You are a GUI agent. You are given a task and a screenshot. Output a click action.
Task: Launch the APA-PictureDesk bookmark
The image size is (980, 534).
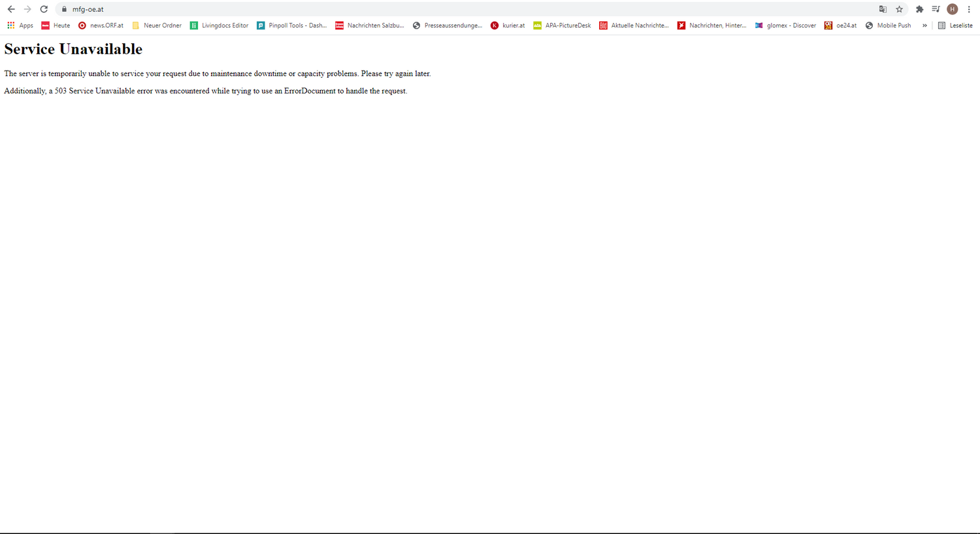point(562,25)
